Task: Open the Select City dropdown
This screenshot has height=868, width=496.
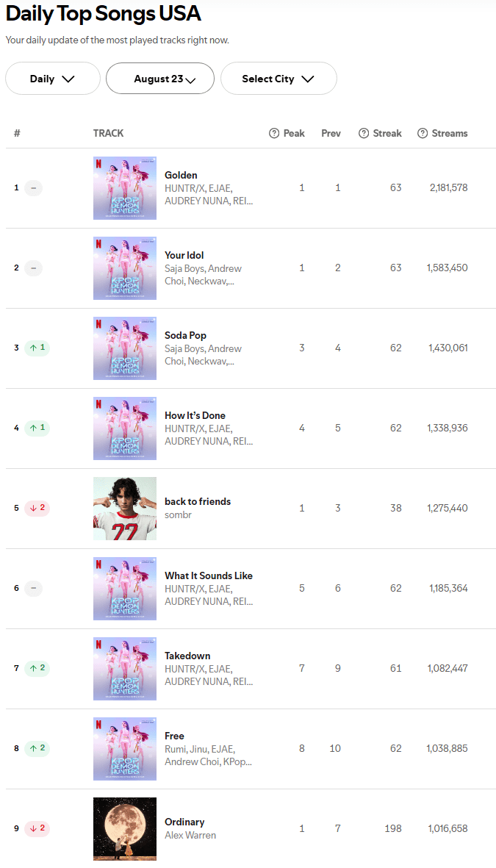Action: point(278,79)
